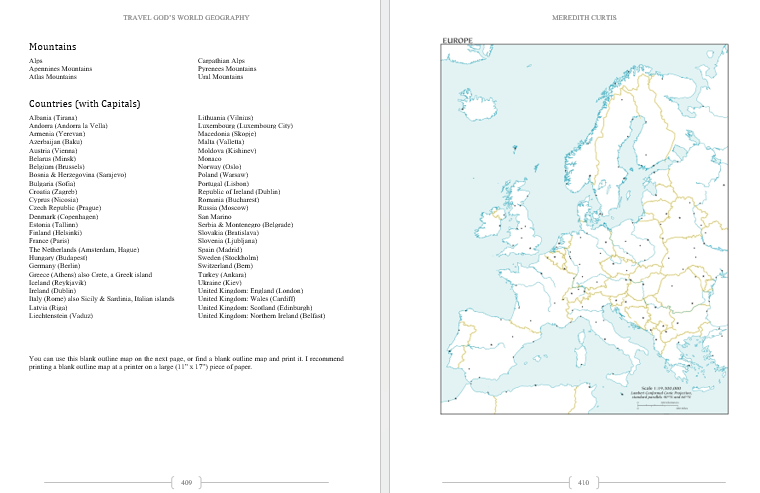Click the map scale legend
This screenshot has width=760, height=493.
[x=661, y=398]
